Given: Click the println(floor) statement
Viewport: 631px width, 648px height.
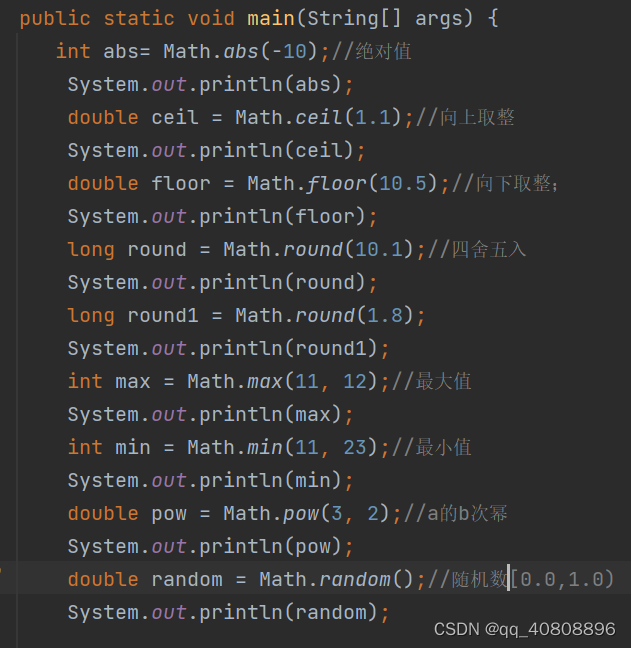Looking at the screenshot, I should point(223,217).
